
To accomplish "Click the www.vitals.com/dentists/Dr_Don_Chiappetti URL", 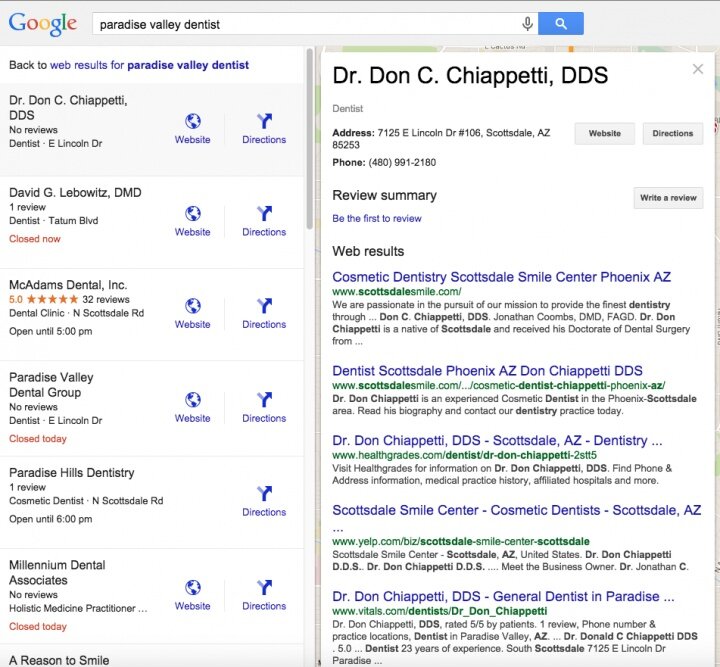I will 440,611.
